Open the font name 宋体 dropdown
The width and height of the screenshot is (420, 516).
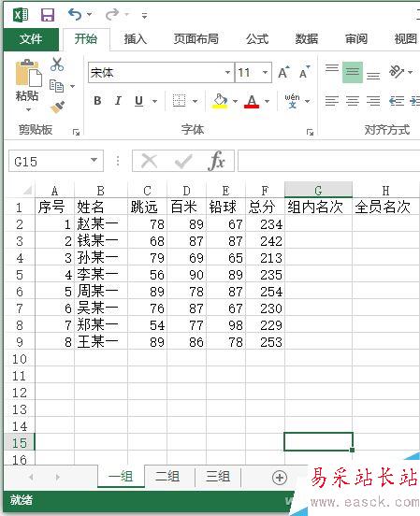[x=227, y=72]
